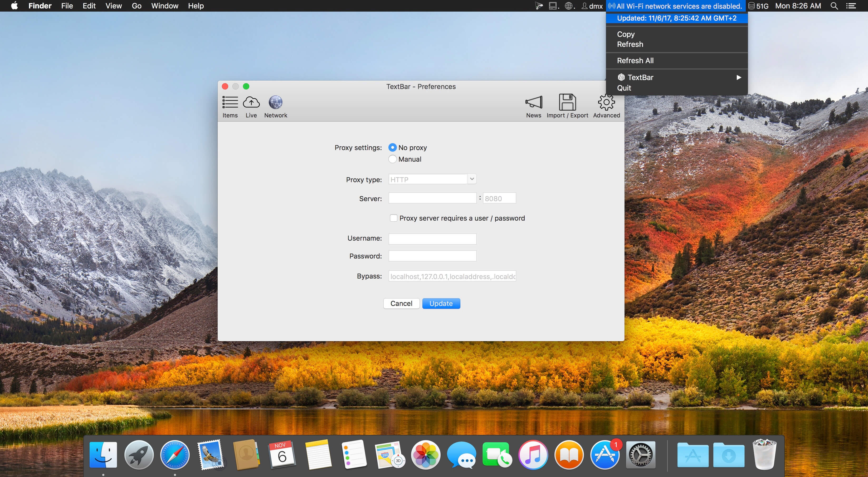Select the No proxy radio button
Screen dimensions: 868x477
coord(392,147)
